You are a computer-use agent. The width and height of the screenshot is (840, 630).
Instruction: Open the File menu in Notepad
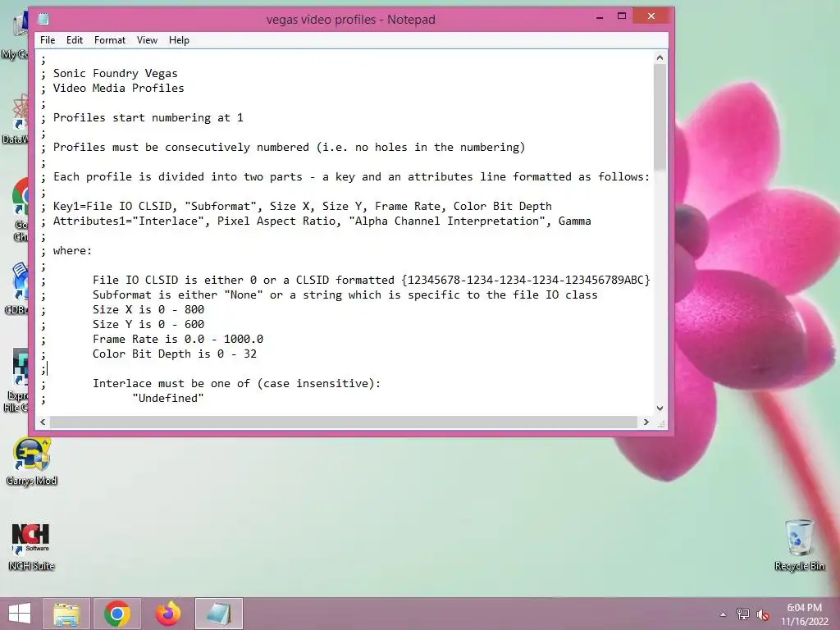47,40
